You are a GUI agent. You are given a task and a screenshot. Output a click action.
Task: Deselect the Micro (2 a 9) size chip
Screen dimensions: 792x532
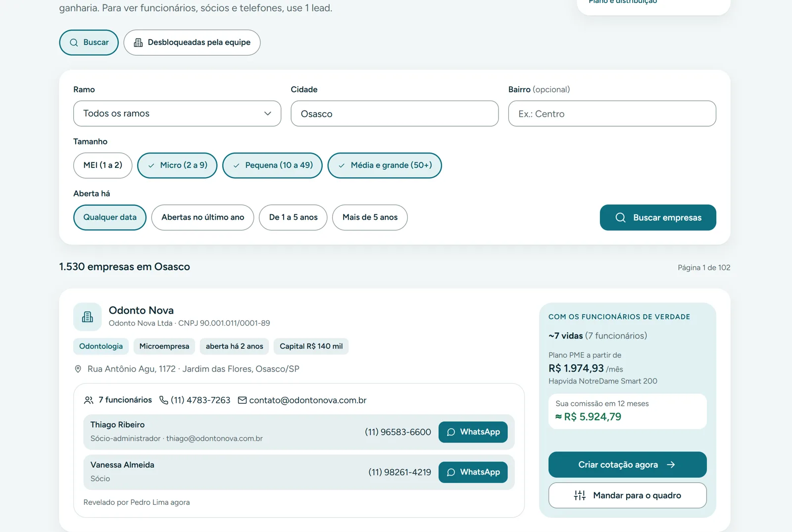coord(177,165)
